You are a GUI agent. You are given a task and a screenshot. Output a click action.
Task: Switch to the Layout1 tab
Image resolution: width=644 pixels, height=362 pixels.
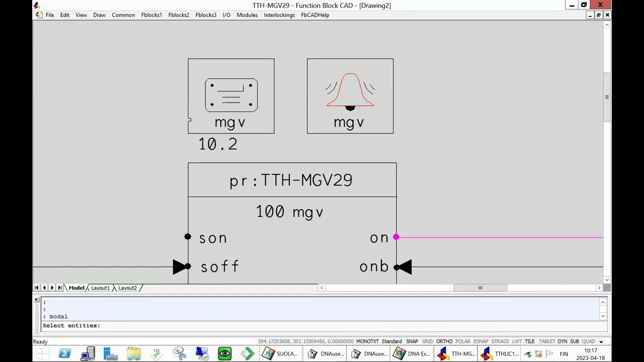pyautogui.click(x=100, y=288)
